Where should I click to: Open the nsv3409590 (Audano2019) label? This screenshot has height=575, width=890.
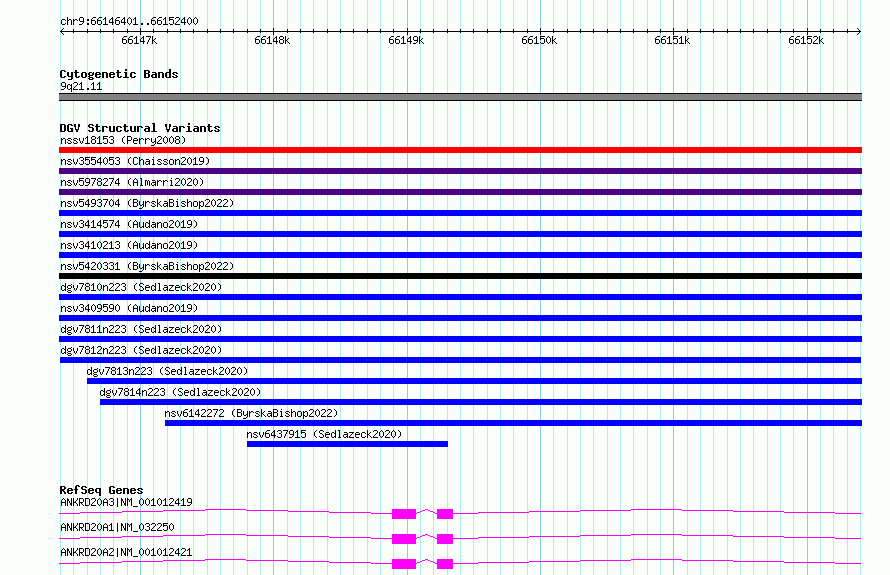[x=129, y=308]
